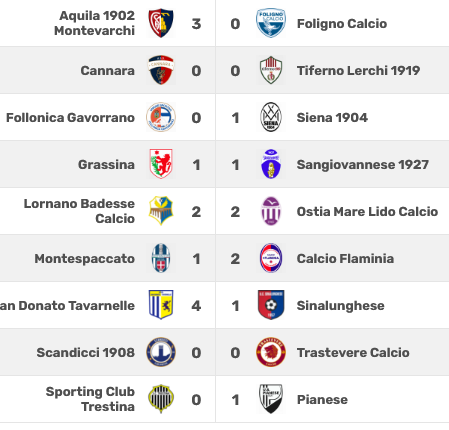Click the Aquila 1902 Montevarchi crest
449x430 pixels.
pos(161,23)
